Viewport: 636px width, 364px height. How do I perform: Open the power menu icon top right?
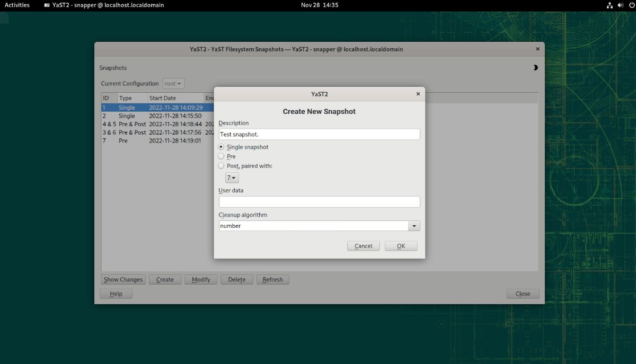tap(631, 5)
